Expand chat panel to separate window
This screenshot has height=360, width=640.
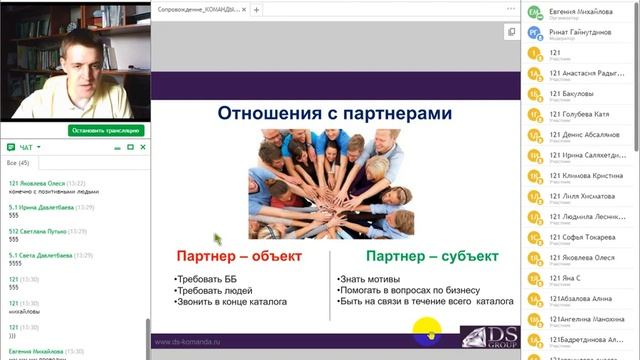click(130, 147)
